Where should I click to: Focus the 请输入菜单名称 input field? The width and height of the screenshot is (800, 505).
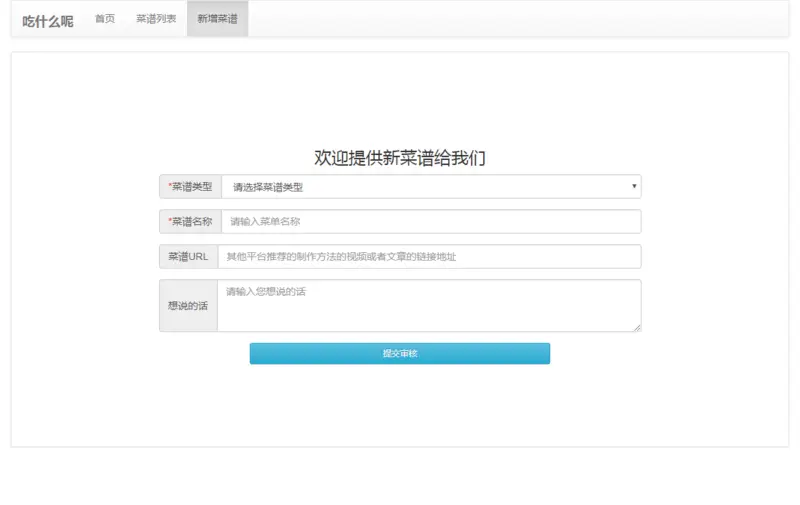(x=431, y=221)
